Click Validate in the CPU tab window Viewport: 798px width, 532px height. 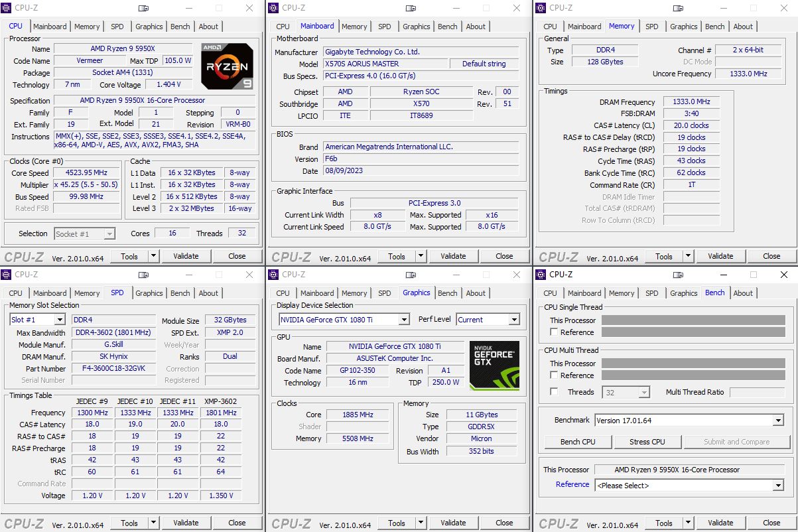click(186, 256)
